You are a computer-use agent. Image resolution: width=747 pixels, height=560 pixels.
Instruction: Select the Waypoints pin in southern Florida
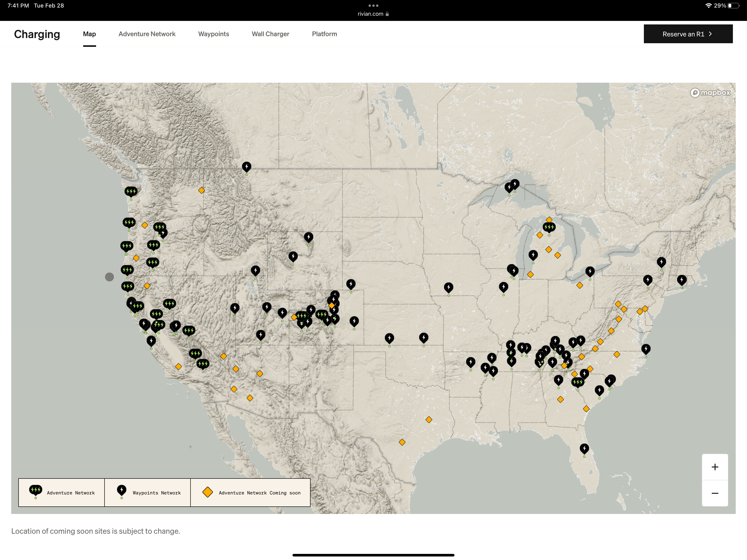pos(584,449)
